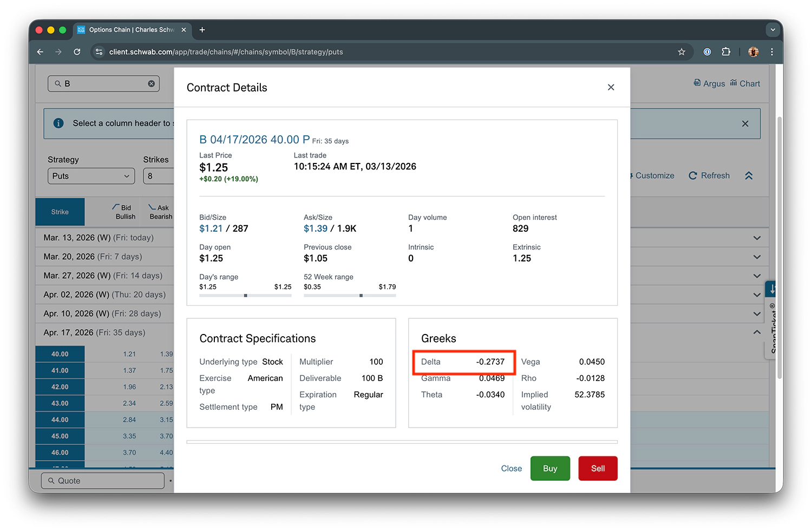
Task: Bookmark this page with the star icon
Action: coord(682,52)
